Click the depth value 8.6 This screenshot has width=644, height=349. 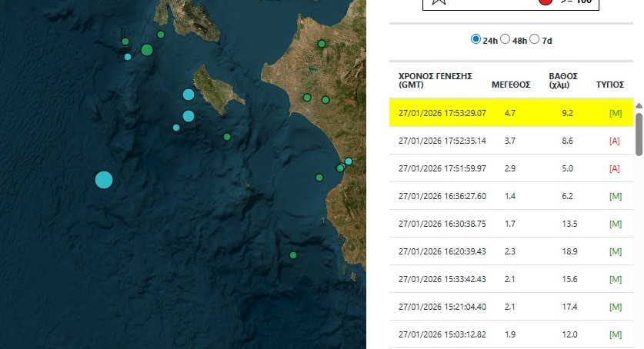coord(567,141)
